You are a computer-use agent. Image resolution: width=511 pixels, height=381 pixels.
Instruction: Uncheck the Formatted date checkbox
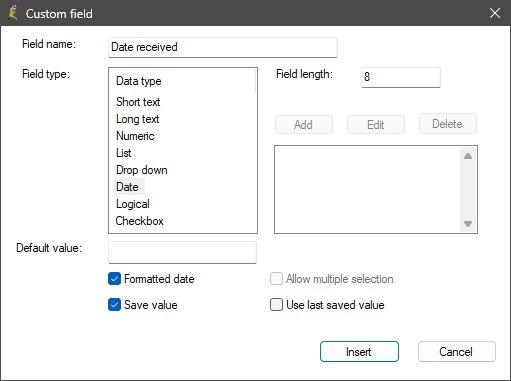click(114, 279)
